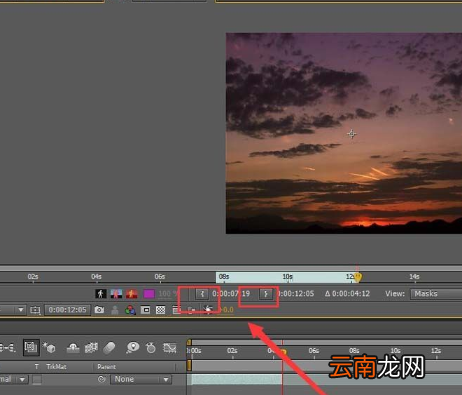Image resolution: width=462 pixels, height=395 pixels.
Task: Toggle the Live Update timeline icon
Action: [31, 348]
